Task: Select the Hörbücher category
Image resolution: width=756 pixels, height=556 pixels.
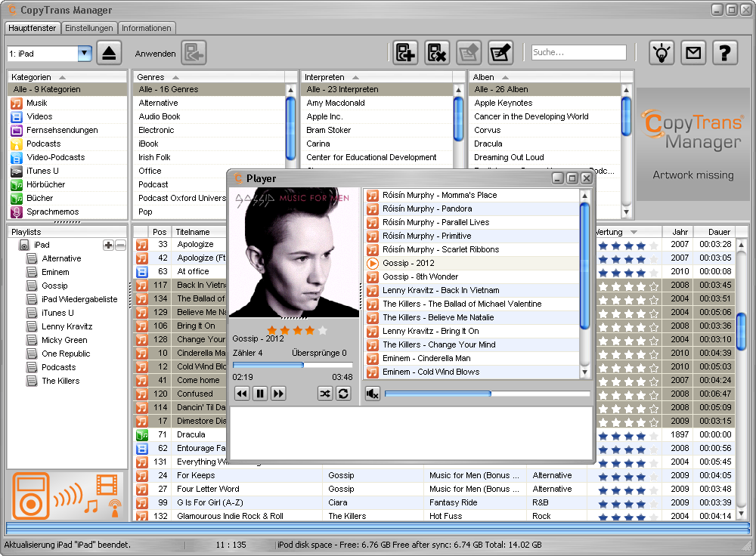Action: point(67,184)
